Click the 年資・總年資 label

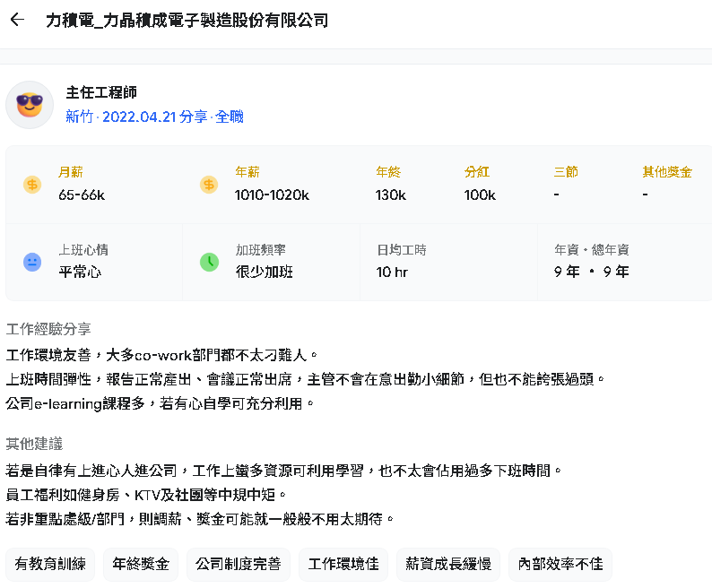592,250
